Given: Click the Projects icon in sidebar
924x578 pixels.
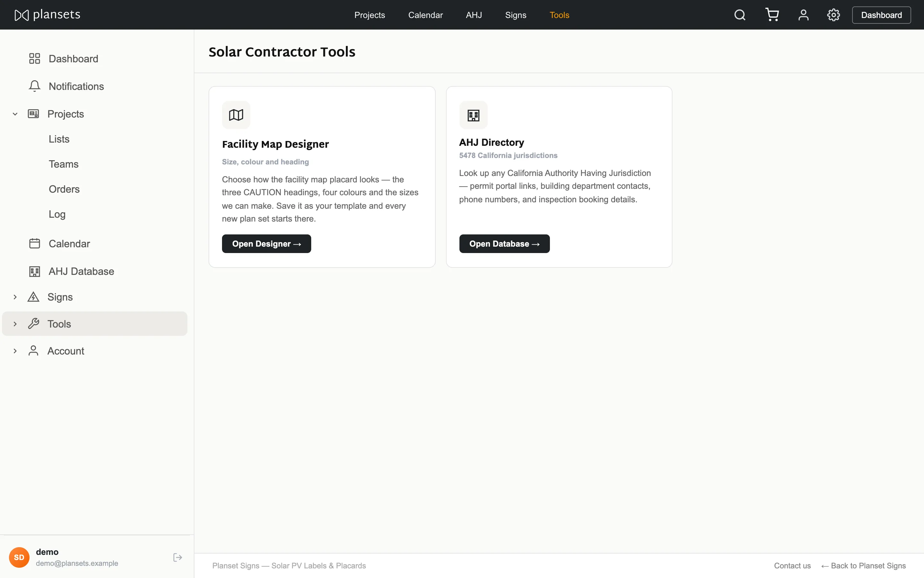Looking at the screenshot, I should click(x=33, y=114).
